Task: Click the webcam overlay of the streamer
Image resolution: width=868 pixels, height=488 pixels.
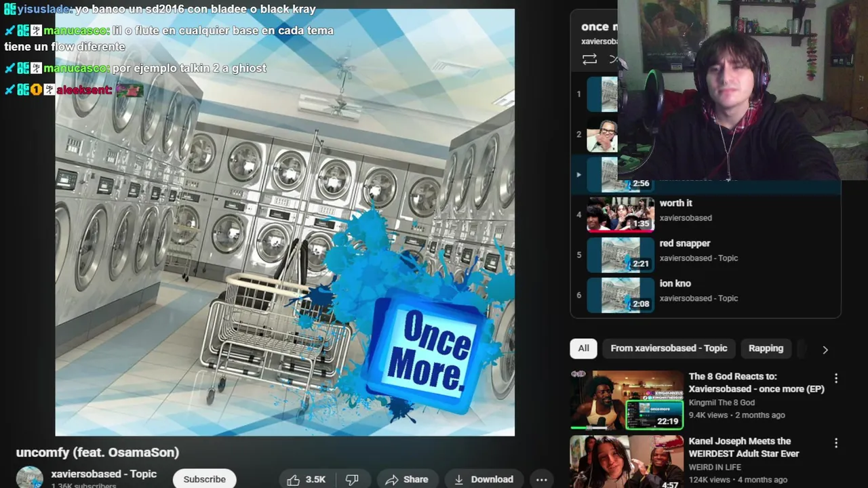Action: point(743,89)
